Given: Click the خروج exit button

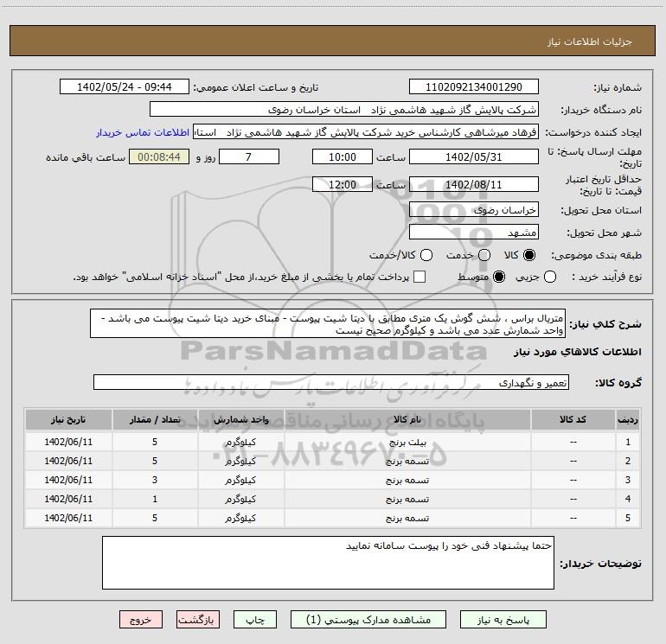Looking at the screenshot, I should click(x=141, y=620).
